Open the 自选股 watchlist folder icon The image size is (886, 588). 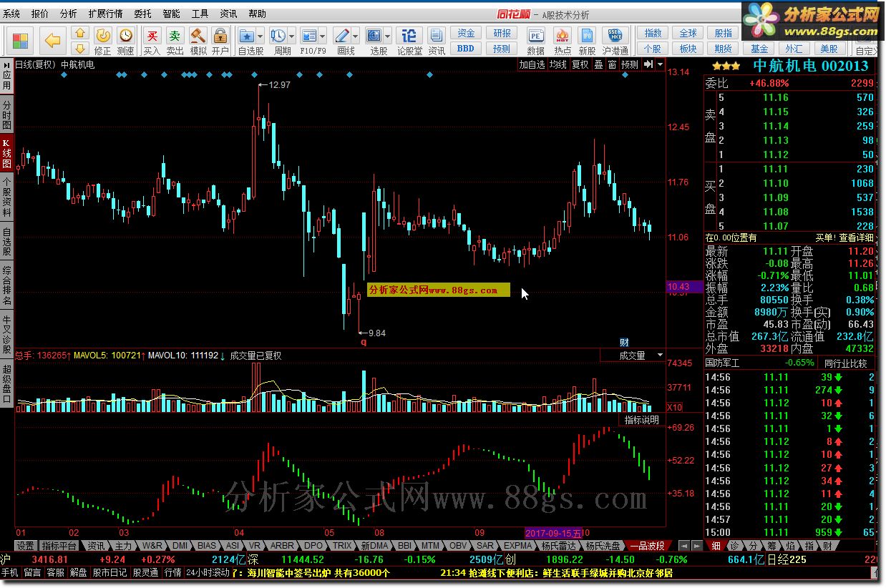[x=247, y=36]
